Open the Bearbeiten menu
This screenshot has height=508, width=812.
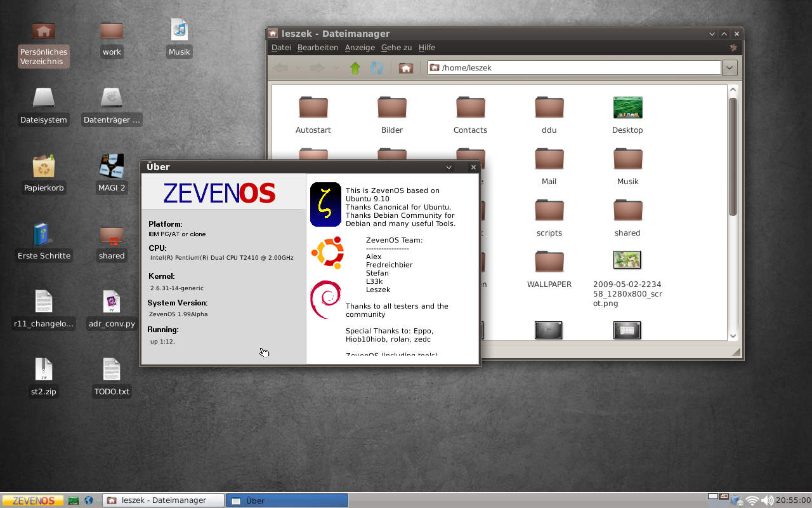click(x=318, y=48)
